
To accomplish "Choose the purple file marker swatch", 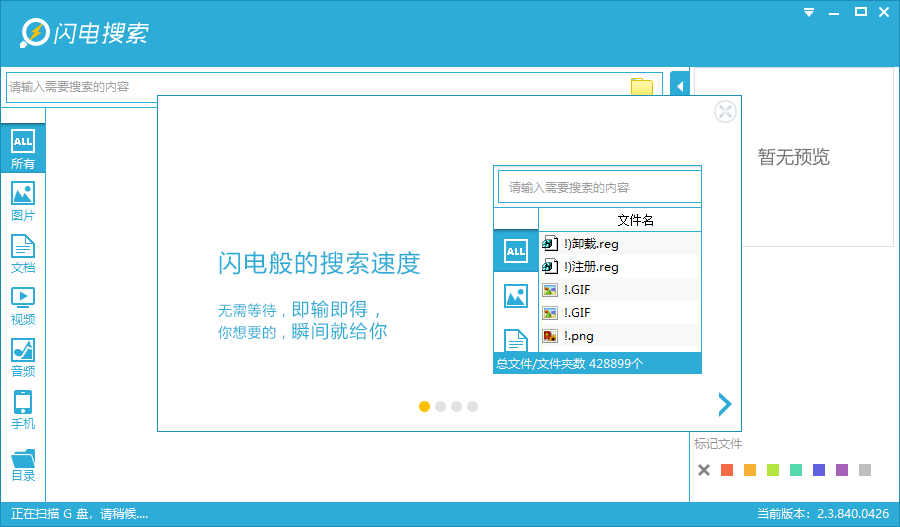I will (842, 470).
